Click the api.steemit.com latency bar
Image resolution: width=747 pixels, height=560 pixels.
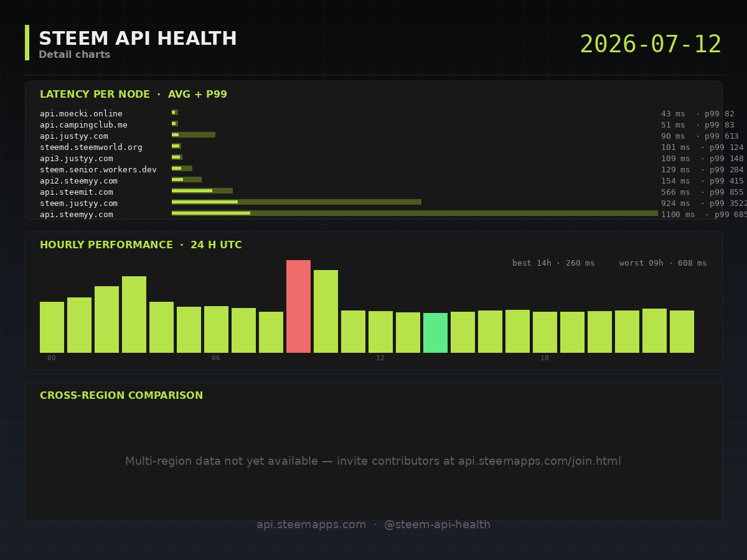202,190
